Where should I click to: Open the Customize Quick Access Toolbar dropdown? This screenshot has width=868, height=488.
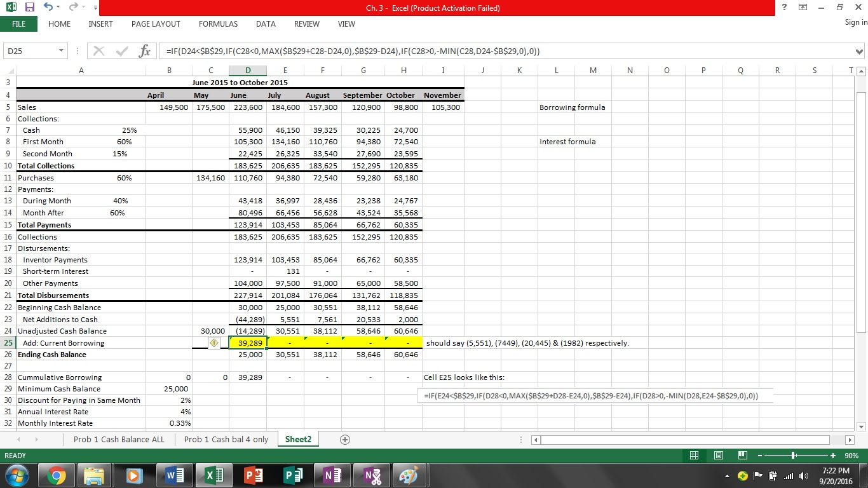click(95, 8)
